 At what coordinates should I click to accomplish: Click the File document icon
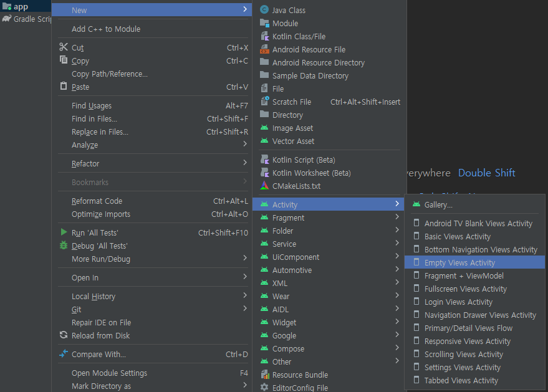[x=264, y=88]
